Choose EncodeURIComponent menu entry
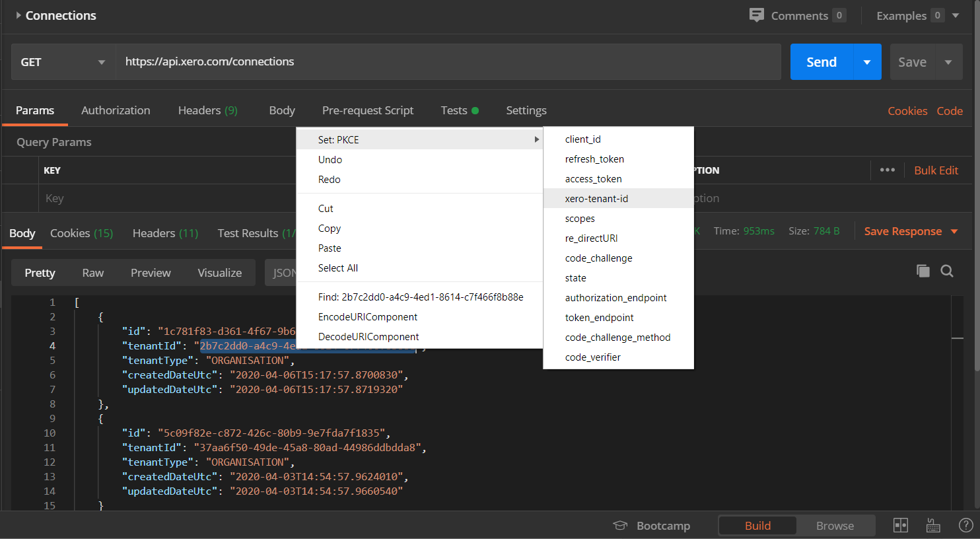 [x=420, y=316]
